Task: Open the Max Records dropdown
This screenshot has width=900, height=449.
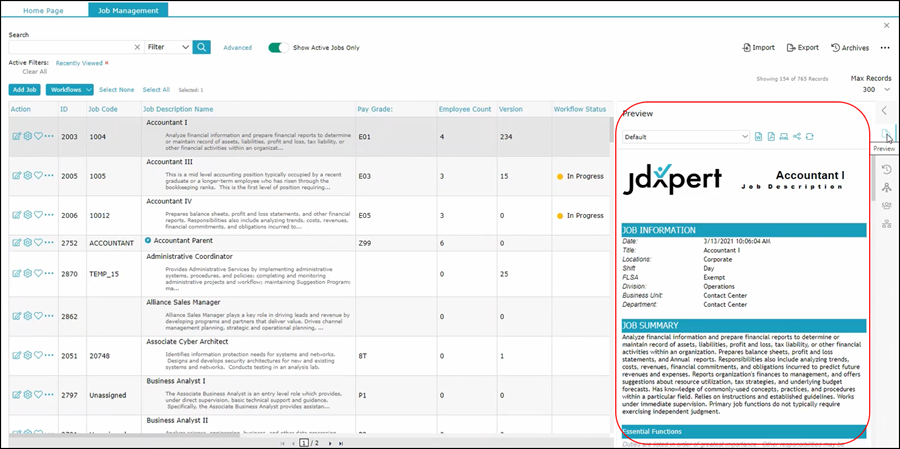Action: tap(870, 89)
